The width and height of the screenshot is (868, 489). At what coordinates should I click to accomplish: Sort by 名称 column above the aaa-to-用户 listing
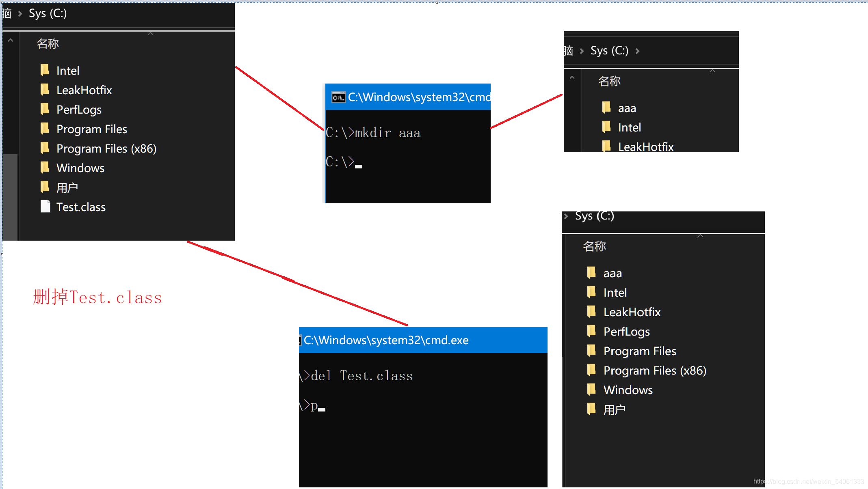595,246
